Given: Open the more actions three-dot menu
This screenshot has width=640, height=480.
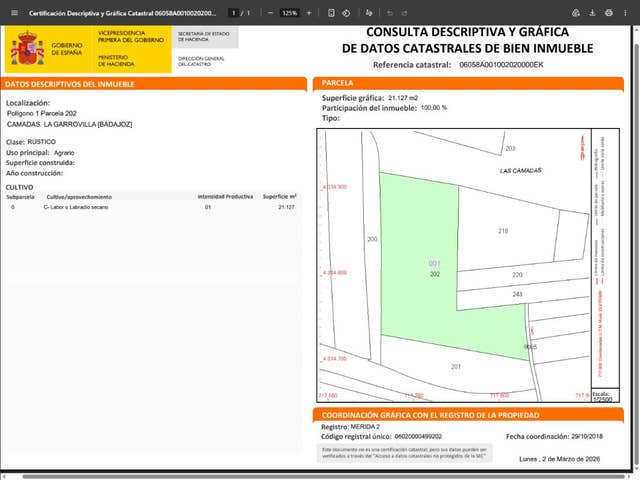Looking at the screenshot, I should 627,13.
